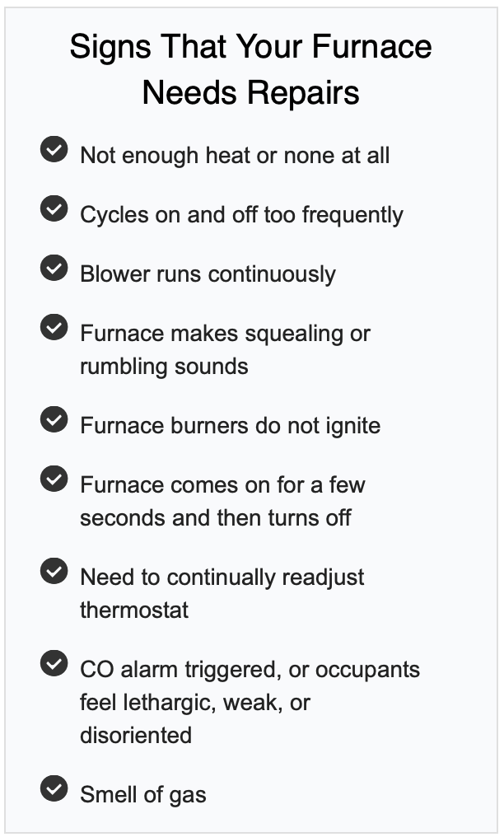
Task: Click checkmark icon next to 'Cycles on and off'
Action: [54, 208]
